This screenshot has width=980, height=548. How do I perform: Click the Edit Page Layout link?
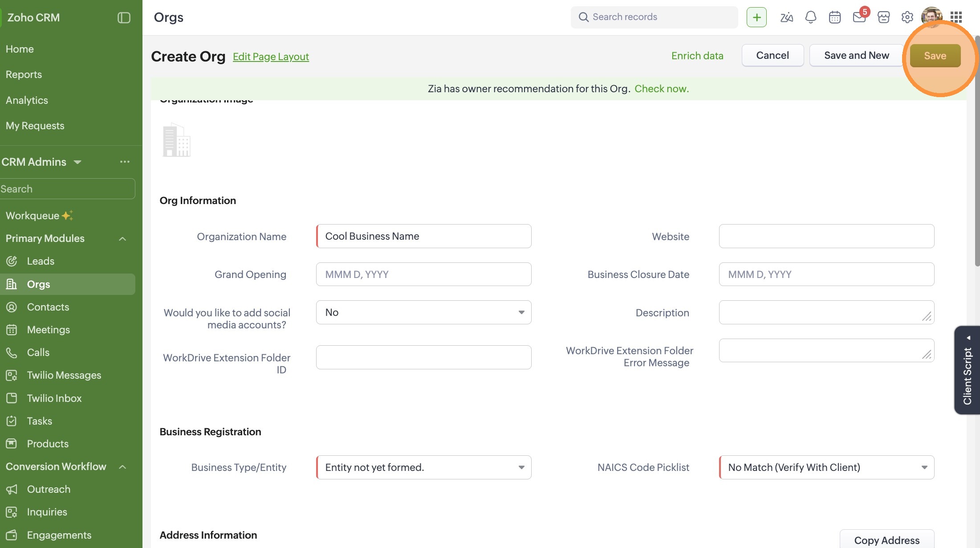pos(271,57)
